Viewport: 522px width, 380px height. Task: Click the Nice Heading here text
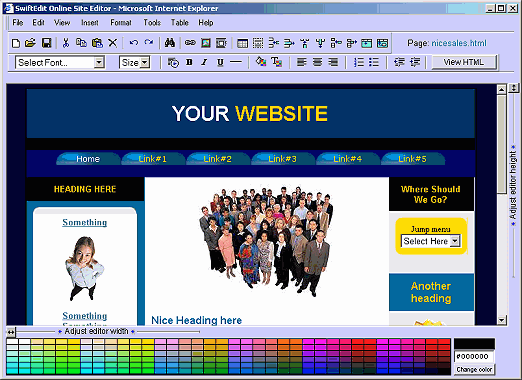pos(197,320)
